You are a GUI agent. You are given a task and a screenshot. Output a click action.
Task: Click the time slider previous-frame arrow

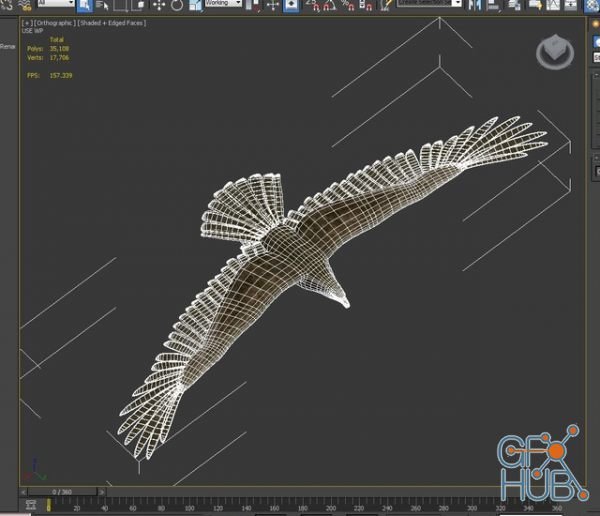pyautogui.click(x=24, y=492)
